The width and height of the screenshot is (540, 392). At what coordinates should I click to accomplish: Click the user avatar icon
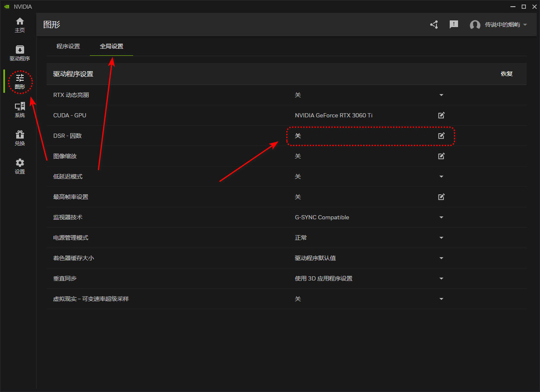475,25
